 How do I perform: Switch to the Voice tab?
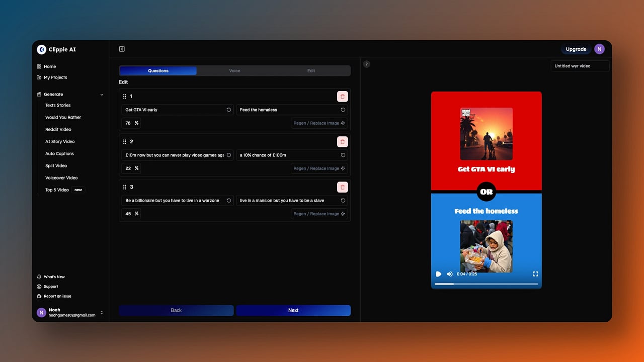[235, 71]
